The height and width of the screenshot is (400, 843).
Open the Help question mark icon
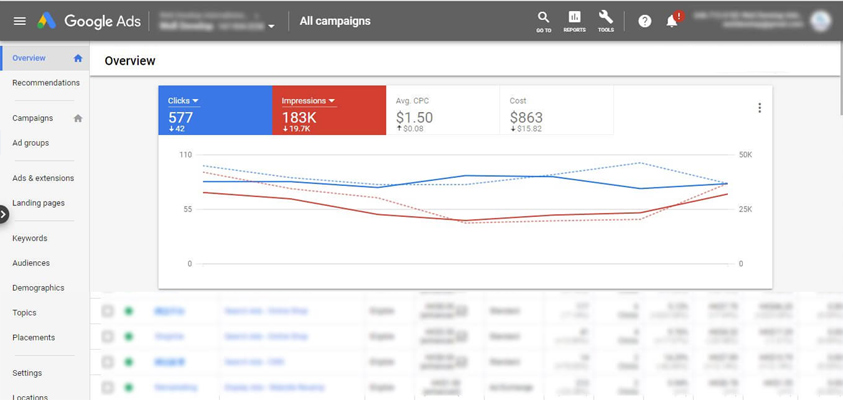click(645, 21)
